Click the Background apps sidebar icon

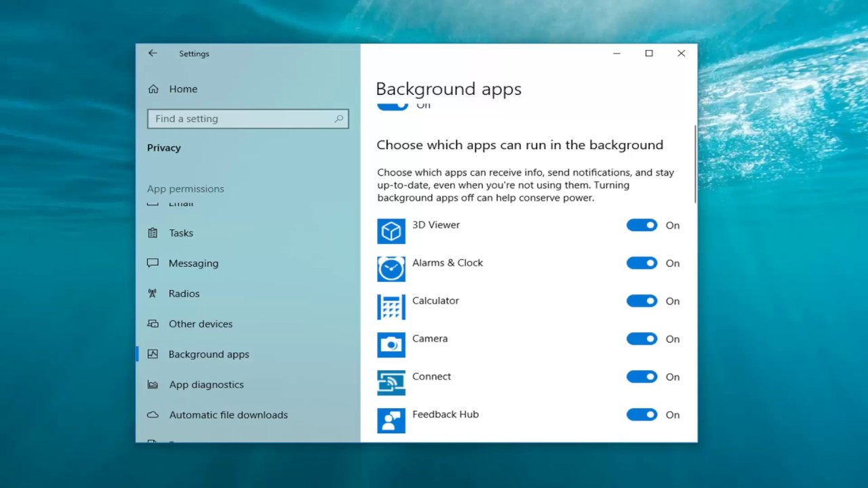point(153,354)
